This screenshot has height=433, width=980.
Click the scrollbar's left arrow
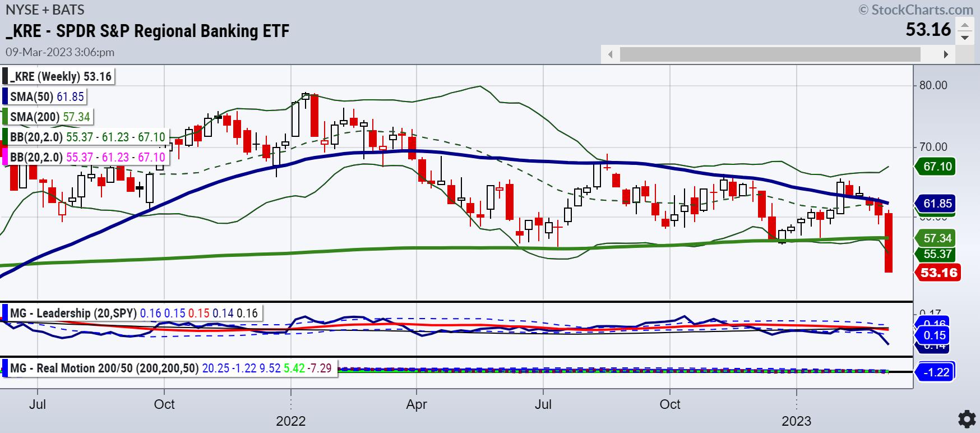point(610,54)
